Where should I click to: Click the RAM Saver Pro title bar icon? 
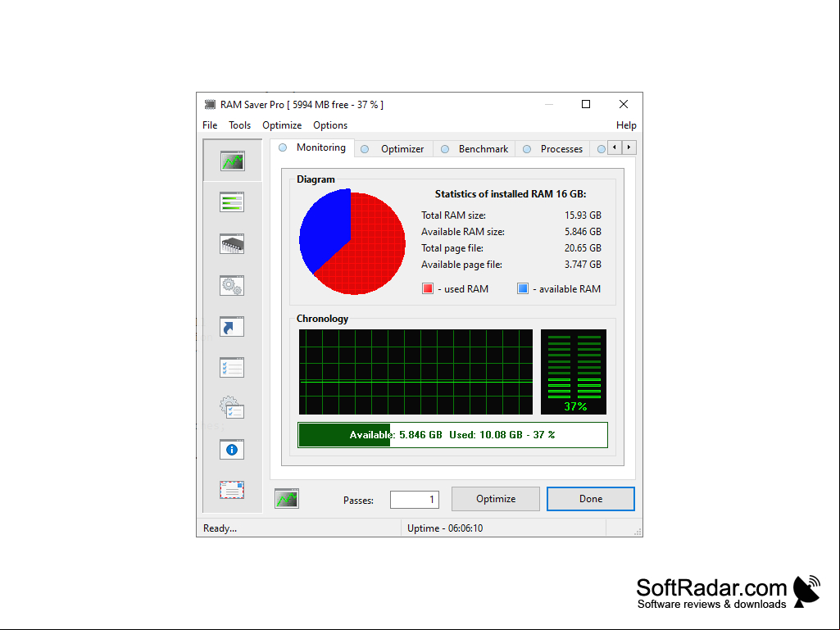[210, 105]
